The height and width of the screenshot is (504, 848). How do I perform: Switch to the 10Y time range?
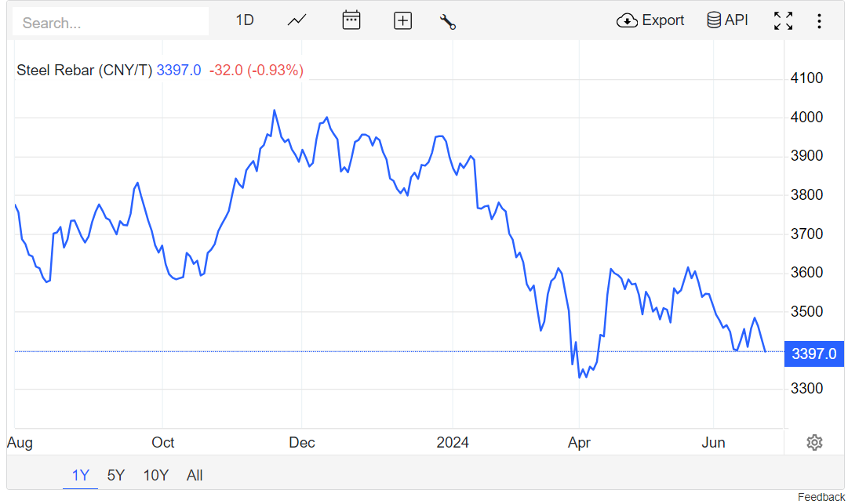click(x=155, y=475)
